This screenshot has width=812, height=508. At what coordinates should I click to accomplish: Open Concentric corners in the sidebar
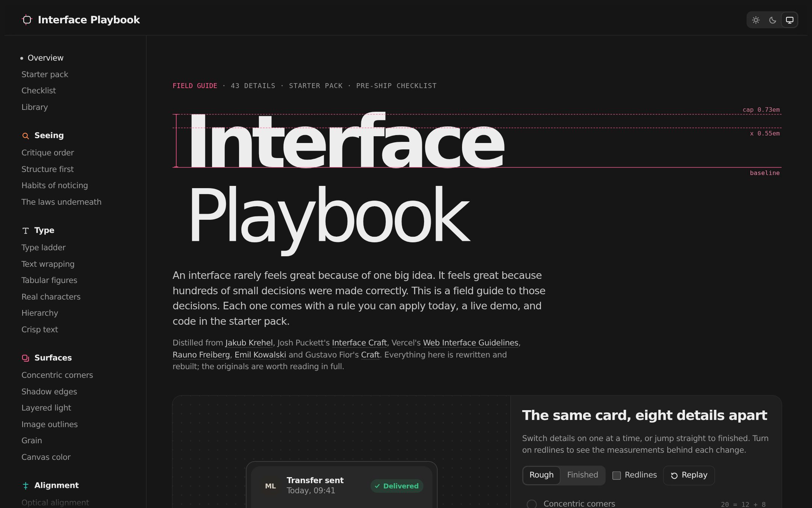57,375
